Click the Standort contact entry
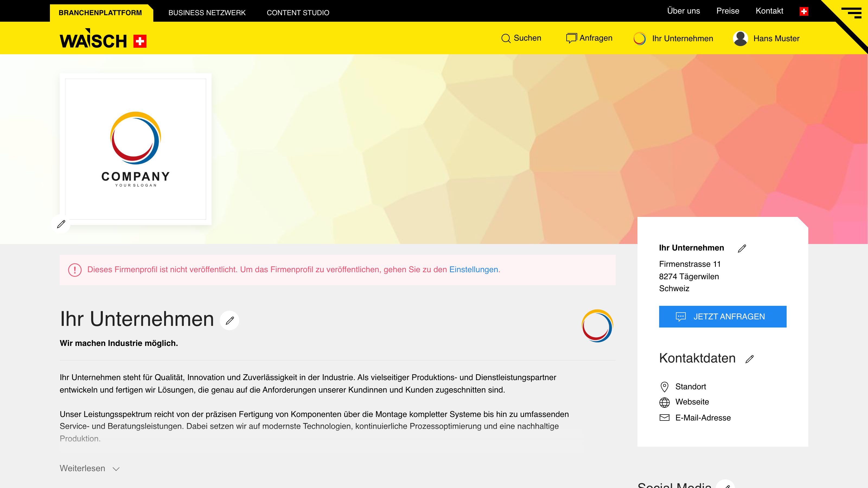Viewport: 868px width, 488px height. tap(690, 387)
